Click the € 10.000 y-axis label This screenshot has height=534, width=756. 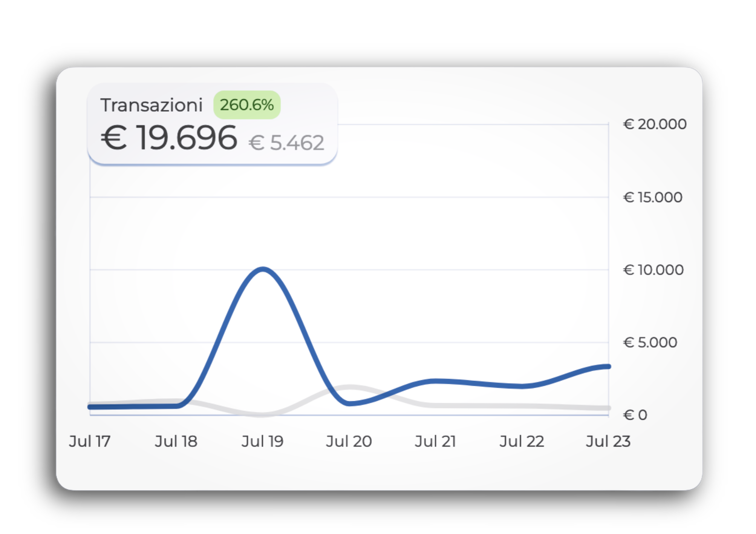653,270
